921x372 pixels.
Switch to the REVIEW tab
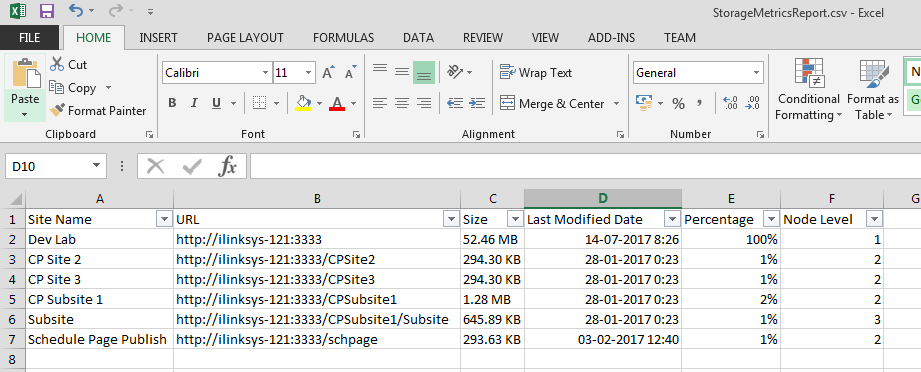483,38
